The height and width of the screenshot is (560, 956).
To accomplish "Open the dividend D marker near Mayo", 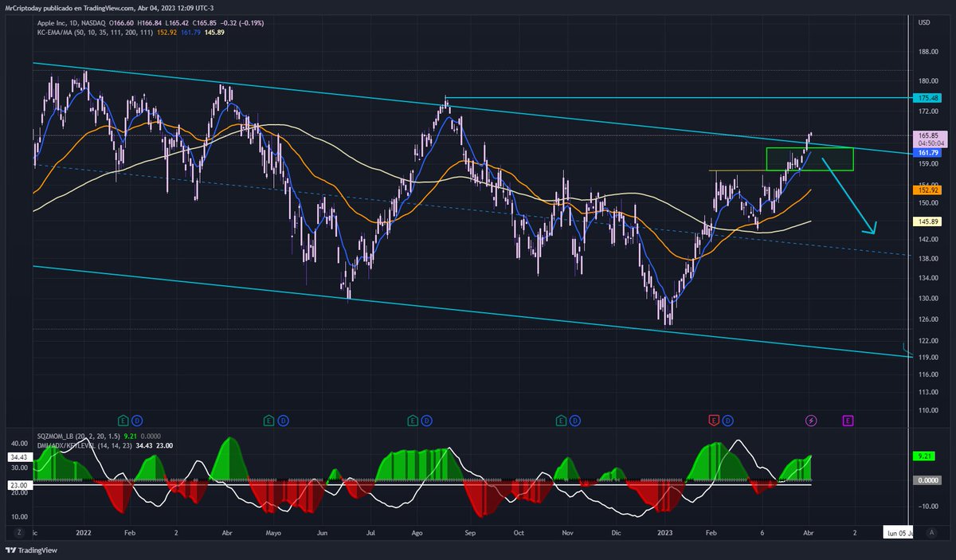I will click(x=282, y=419).
